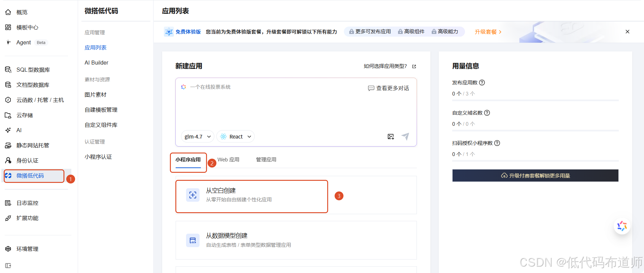Click the 微搭低代码 panel heading

pos(101,11)
